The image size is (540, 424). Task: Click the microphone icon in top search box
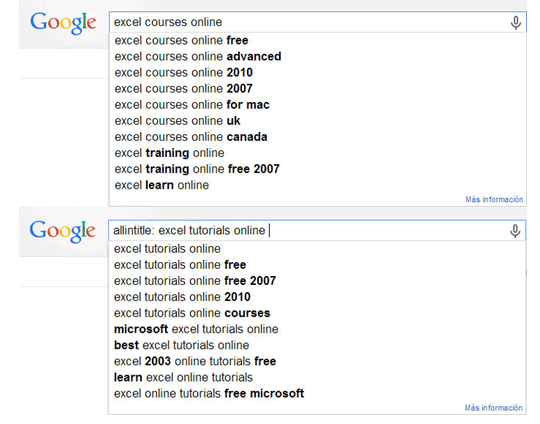[516, 23]
